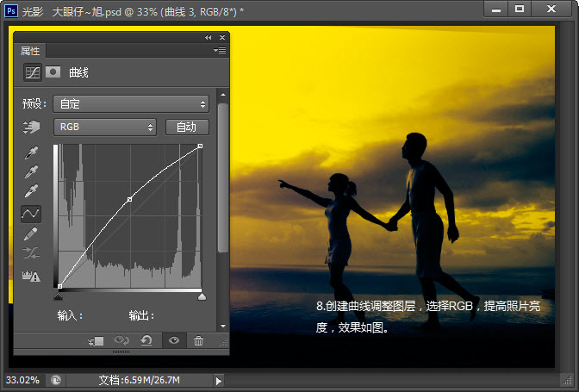Select the top-right curve endpoint

tap(200, 146)
